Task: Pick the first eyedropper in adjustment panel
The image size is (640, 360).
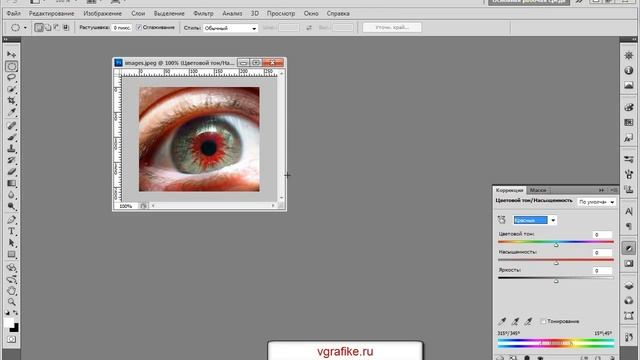Action: (x=502, y=321)
